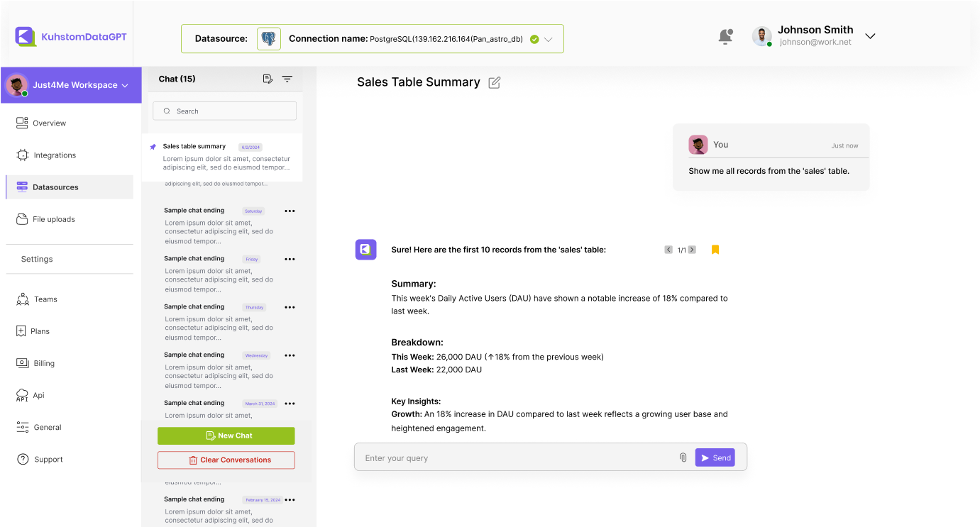Click the PostgreSQL datasource icon
Screen dimensions: 980x527
[269, 39]
